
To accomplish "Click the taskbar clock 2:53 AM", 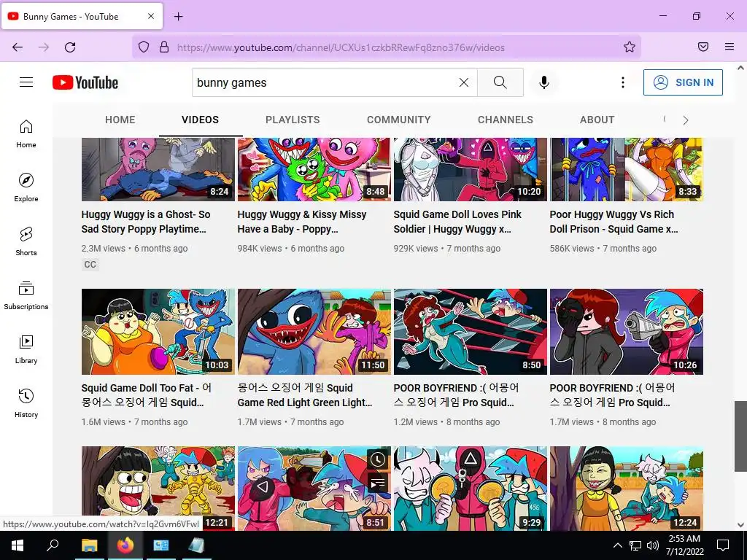I will pos(684,545).
